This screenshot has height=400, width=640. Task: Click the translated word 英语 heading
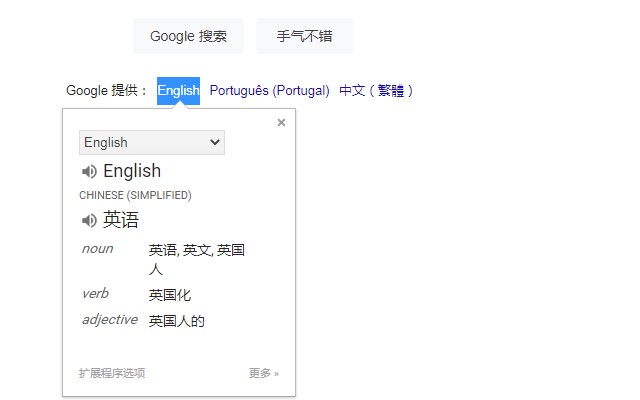(121, 220)
